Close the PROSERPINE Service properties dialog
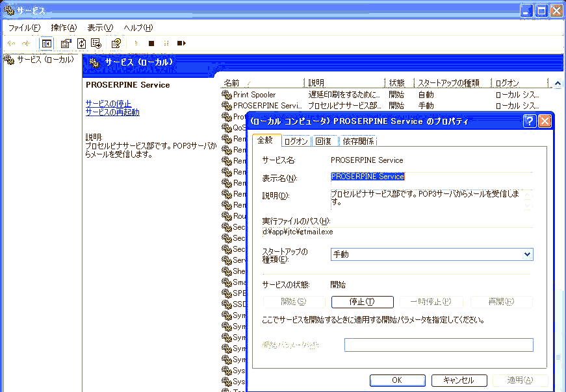Viewport: 566px width, 392px height. pyautogui.click(x=545, y=121)
